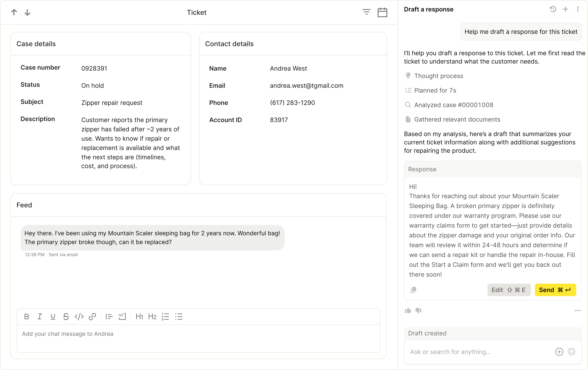This screenshot has width=588, height=370.
Task: Expand the Thought process step
Action: coord(438,76)
